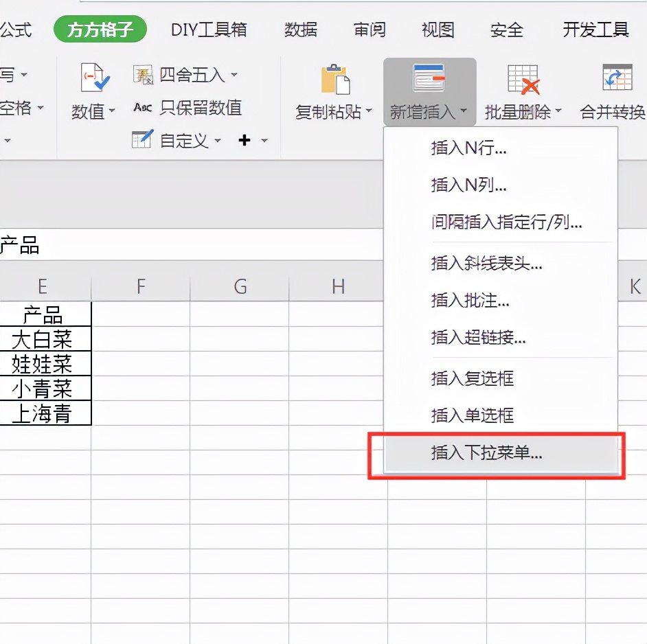Click the 自定义 label
Viewport: 647px width, 644px height.
pyautogui.click(x=184, y=140)
